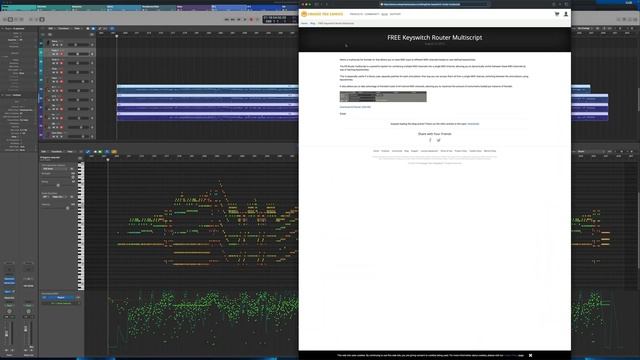The width and height of the screenshot is (640, 360).
Task: Click the Home breadcrumb link
Action: [x=304, y=23]
